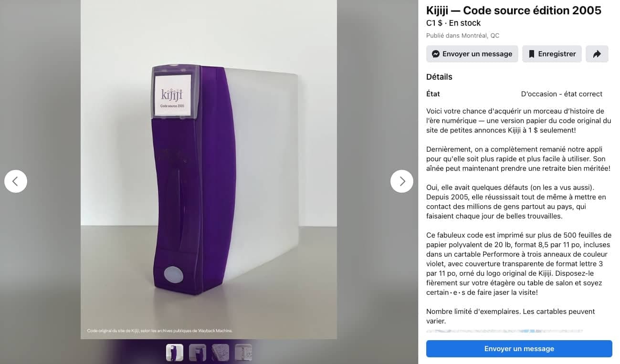Click the Messenger icon in Envoyer un message
The height and width of the screenshot is (364, 620).
(x=436, y=54)
